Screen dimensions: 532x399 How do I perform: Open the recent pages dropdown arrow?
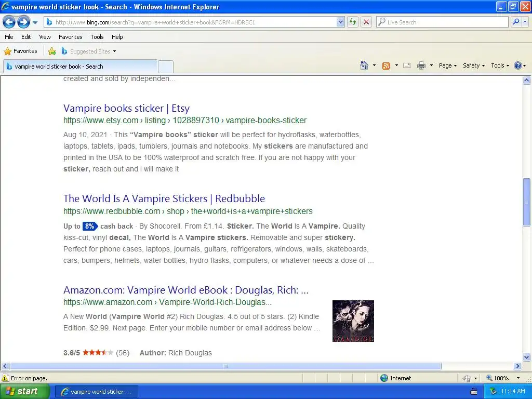point(35,22)
